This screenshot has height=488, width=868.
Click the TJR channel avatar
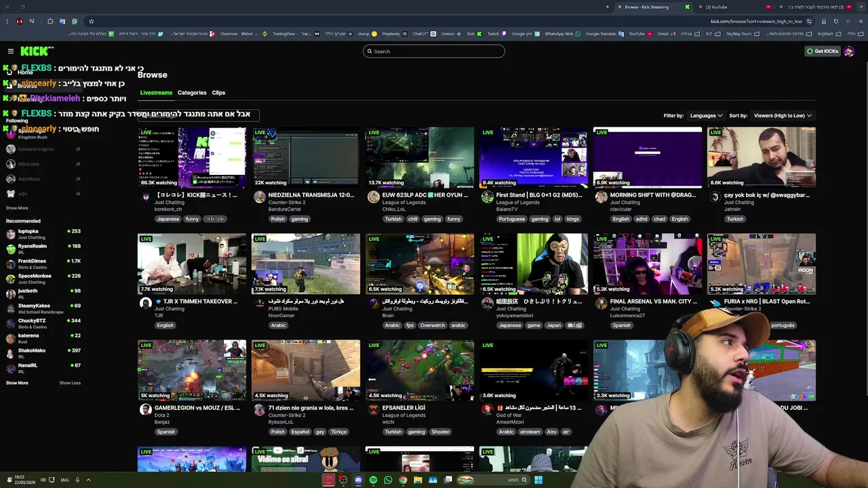[x=146, y=303]
